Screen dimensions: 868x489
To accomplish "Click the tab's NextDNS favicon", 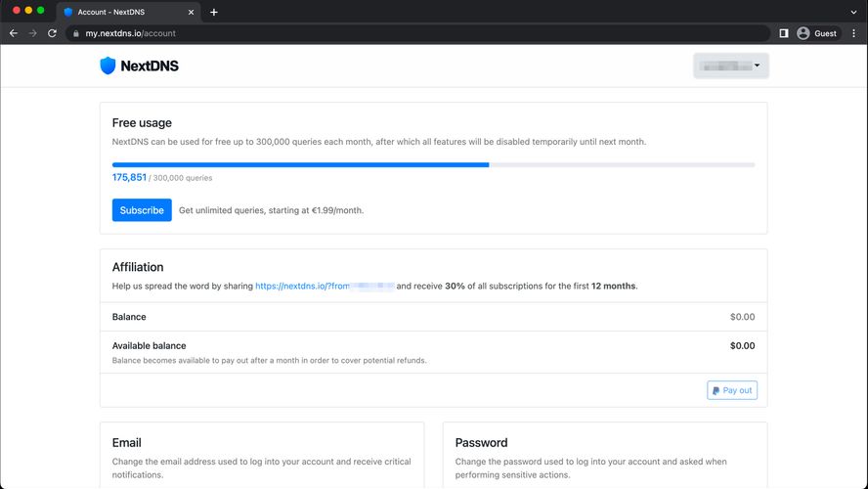I will [68, 12].
